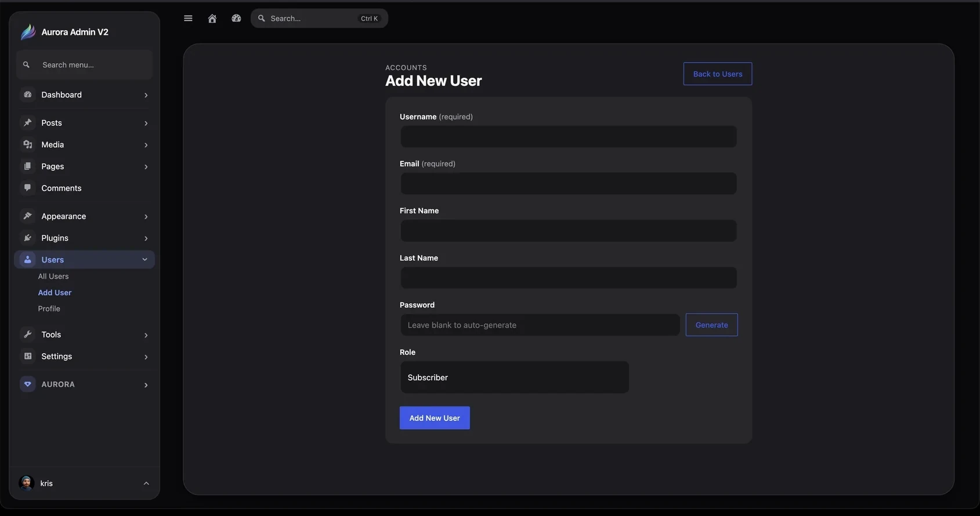
Task: Click Back to Users button
Action: coord(718,74)
